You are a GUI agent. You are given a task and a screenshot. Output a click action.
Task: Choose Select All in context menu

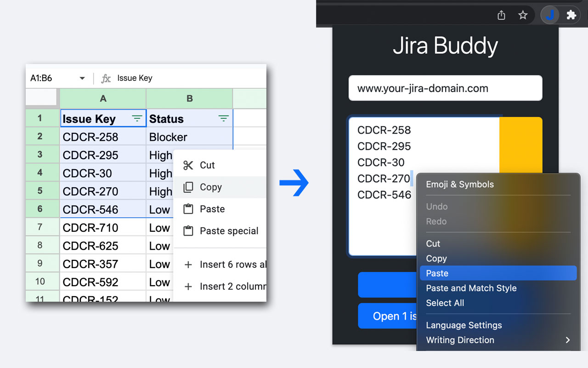[x=498, y=303]
